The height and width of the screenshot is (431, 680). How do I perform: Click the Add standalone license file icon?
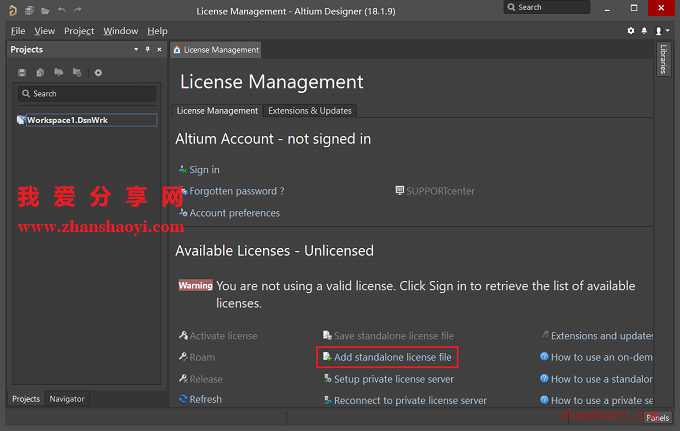tap(327, 357)
